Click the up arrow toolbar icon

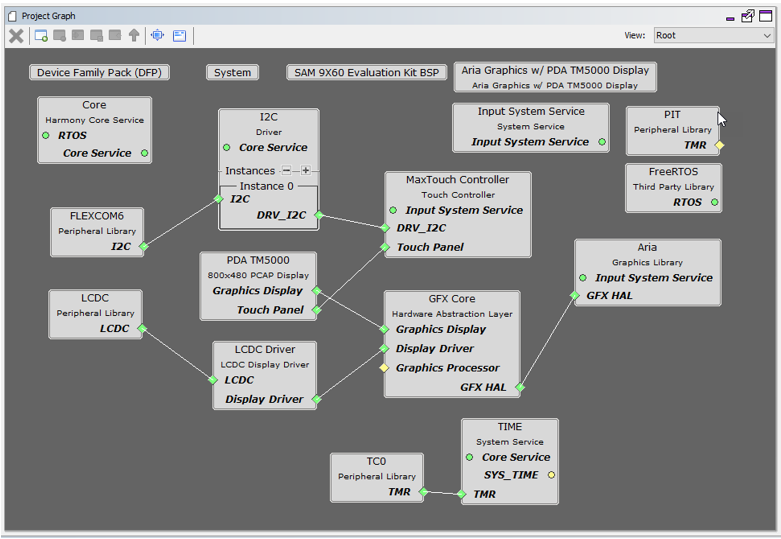point(134,35)
